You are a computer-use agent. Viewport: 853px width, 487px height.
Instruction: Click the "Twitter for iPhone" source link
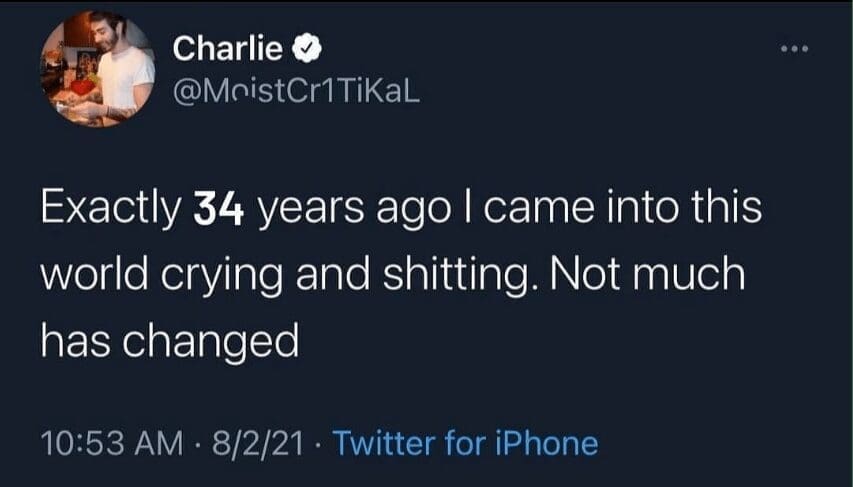point(464,442)
